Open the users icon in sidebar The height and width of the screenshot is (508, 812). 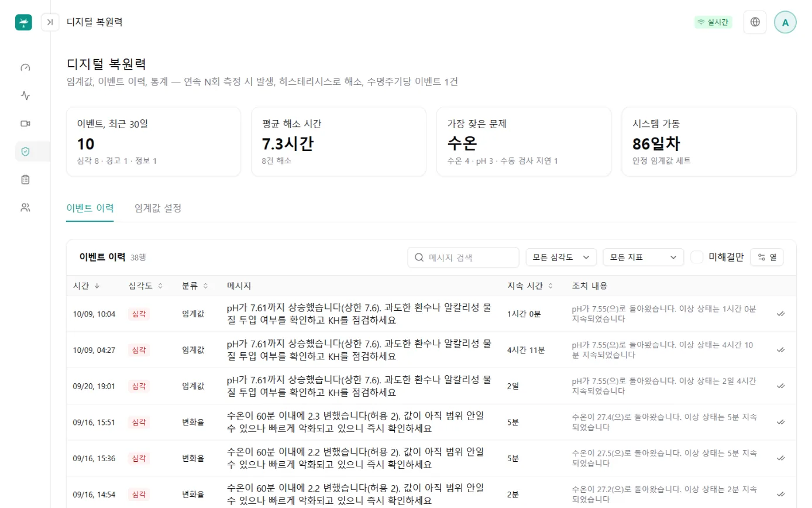(x=25, y=207)
